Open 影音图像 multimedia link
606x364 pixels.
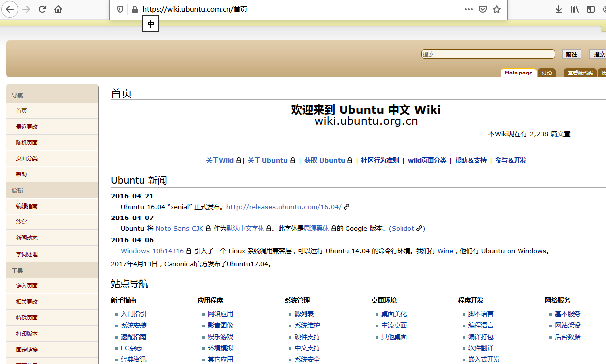(220, 325)
